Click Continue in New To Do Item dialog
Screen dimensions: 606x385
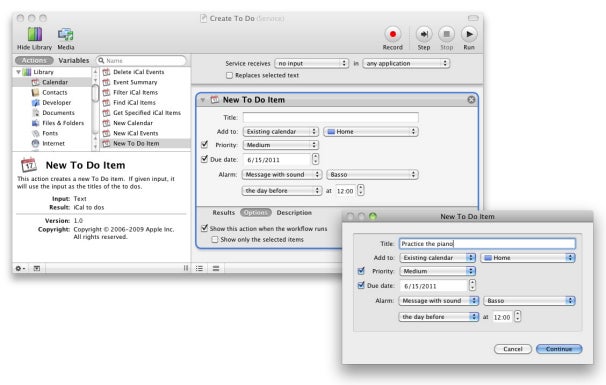point(559,349)
